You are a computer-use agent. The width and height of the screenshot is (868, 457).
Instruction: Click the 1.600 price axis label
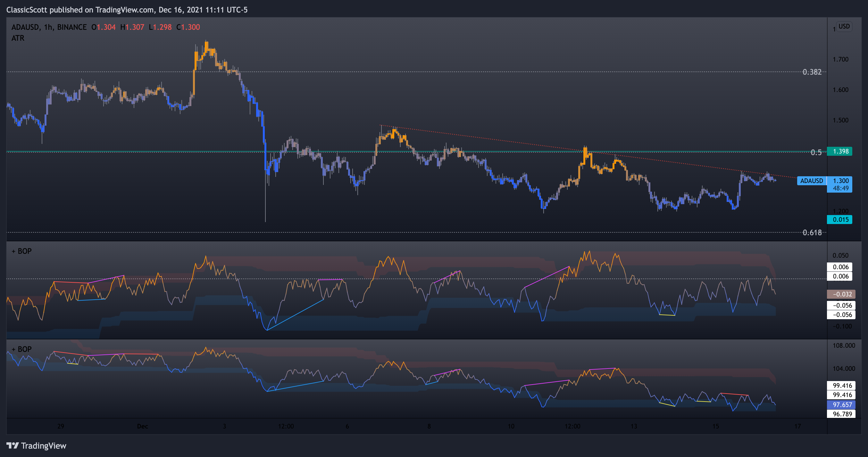840,90
